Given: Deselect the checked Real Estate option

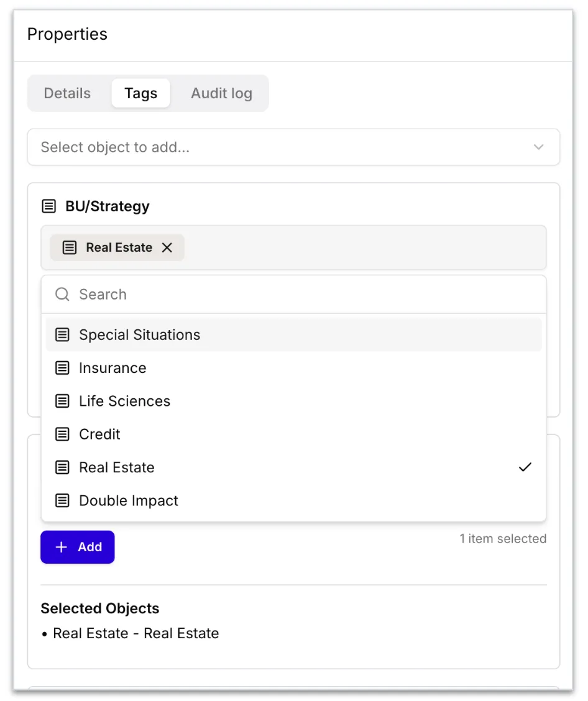Looking at the screenshot, I should (293, 467).
